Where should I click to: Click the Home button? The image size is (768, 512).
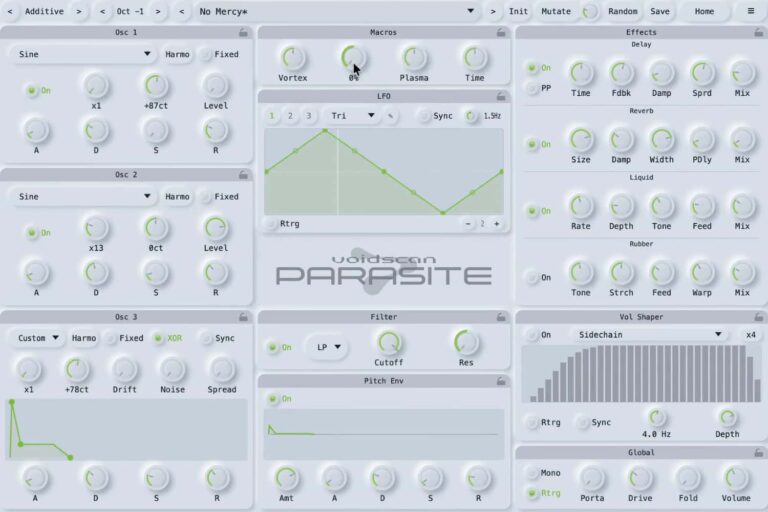(x=704, y=11)
